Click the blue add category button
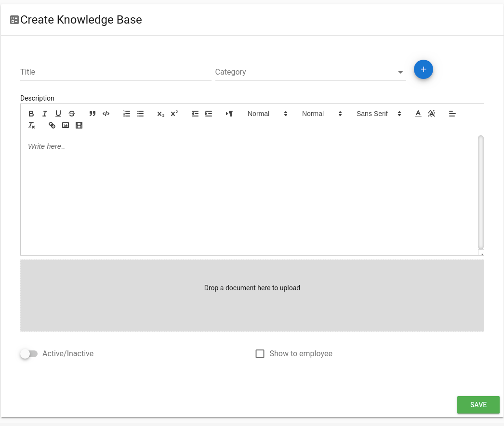504x426 pixels. click(x=424, y=69)
